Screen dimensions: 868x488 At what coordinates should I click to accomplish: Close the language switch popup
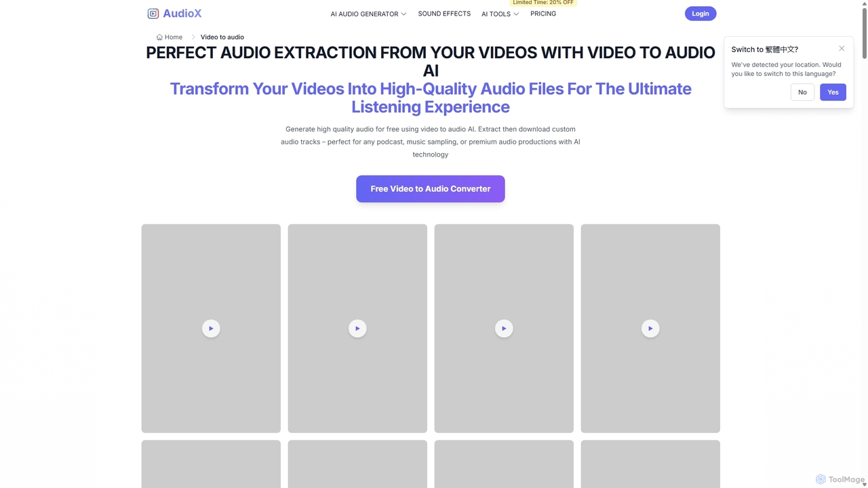842,49
